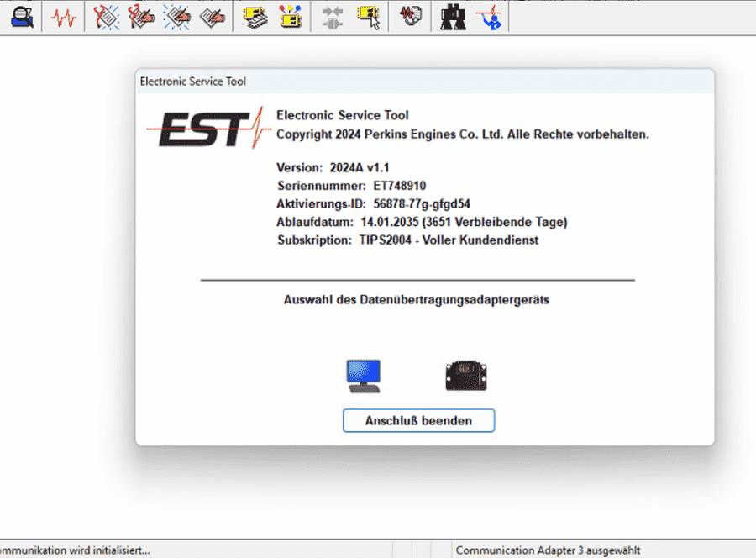Click the Subskription TIPS2004 line

click(x=408, y=240)
